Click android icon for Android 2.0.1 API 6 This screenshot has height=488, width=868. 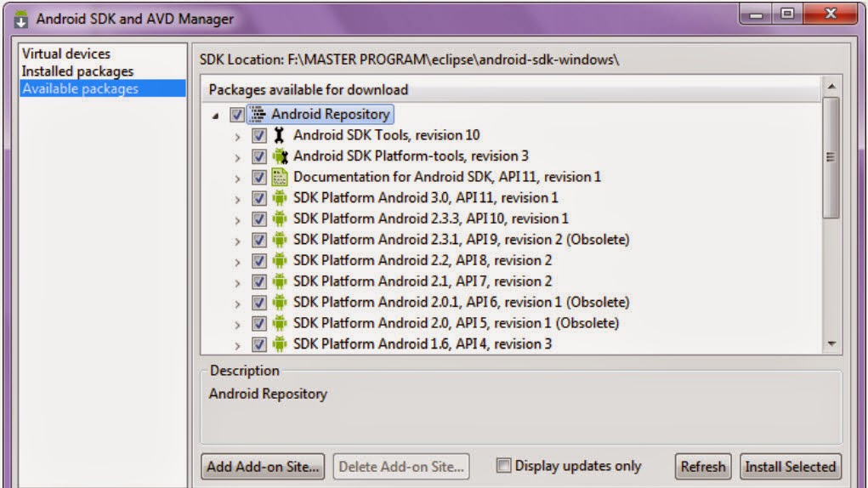tap(280, 303)
